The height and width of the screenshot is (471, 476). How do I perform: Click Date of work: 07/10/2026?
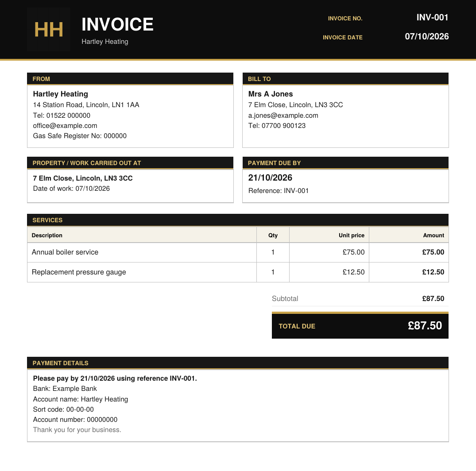[x=71, y=189]
